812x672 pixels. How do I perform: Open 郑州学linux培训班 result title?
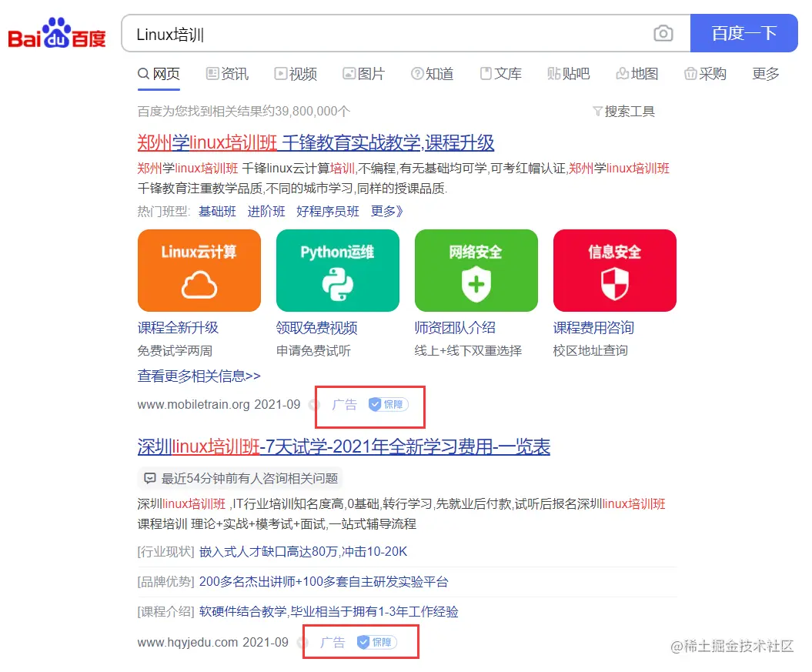[316, 142]
